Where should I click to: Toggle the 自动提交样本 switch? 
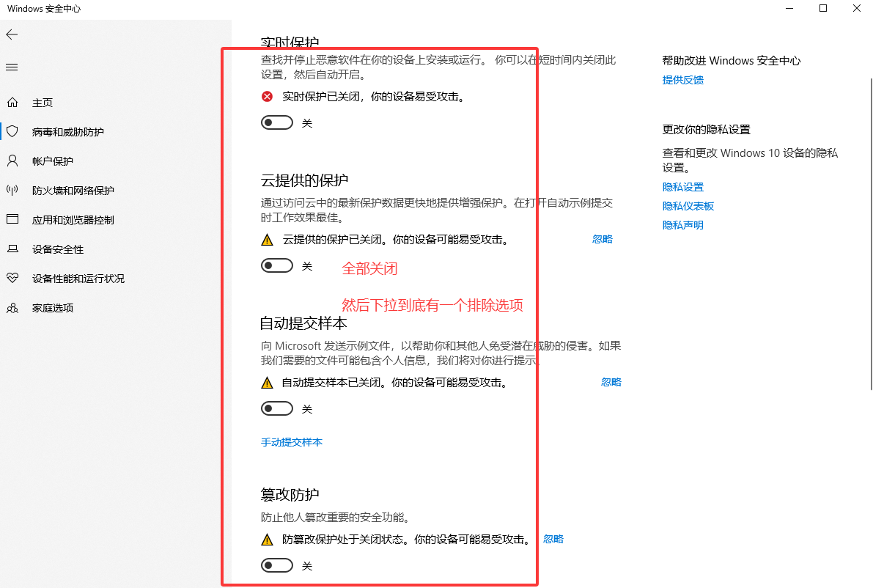(x=277, y=408)
